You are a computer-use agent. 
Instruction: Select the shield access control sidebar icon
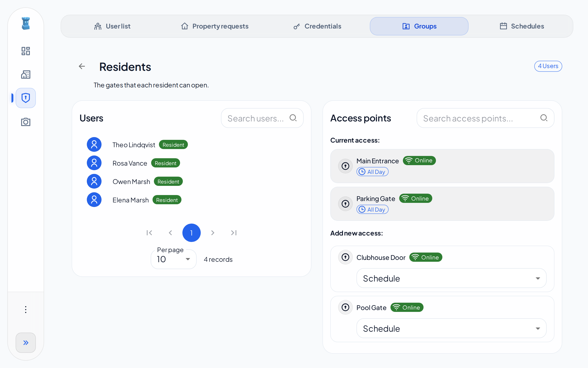[25, 98]
